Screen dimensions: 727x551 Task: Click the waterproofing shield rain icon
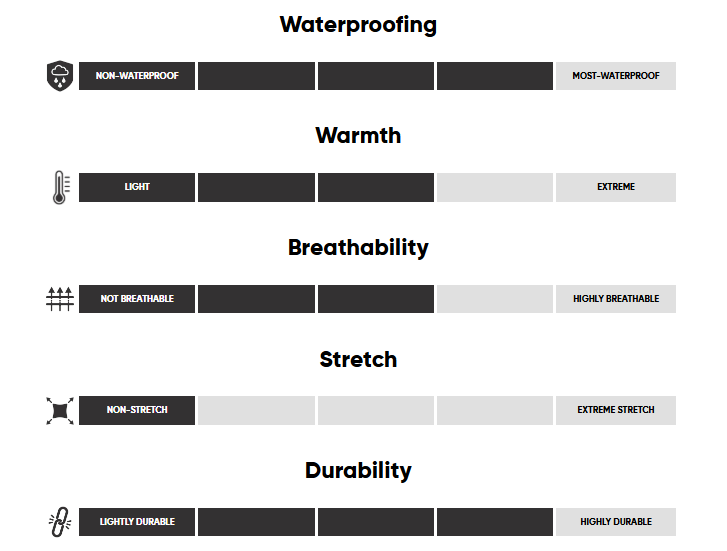tap(60, 76)
